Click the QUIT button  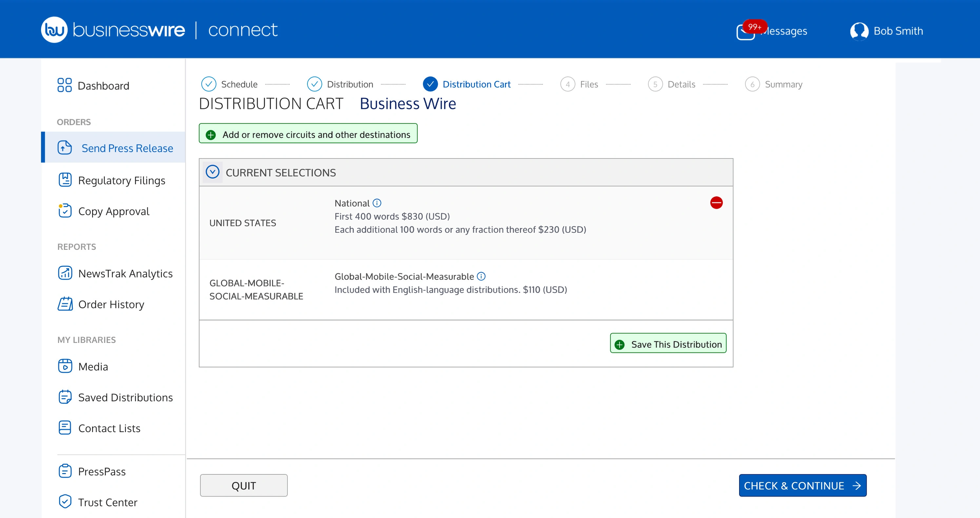(244, 486)
